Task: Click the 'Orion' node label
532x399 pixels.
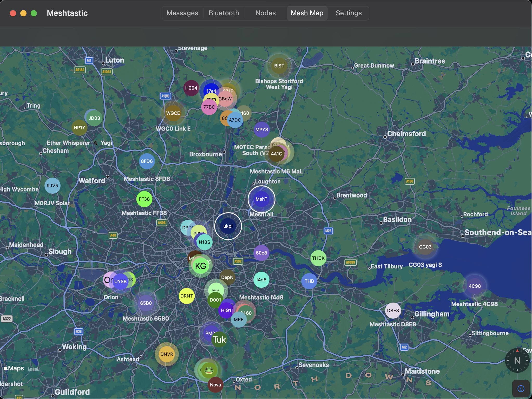Action: (111, 297)
